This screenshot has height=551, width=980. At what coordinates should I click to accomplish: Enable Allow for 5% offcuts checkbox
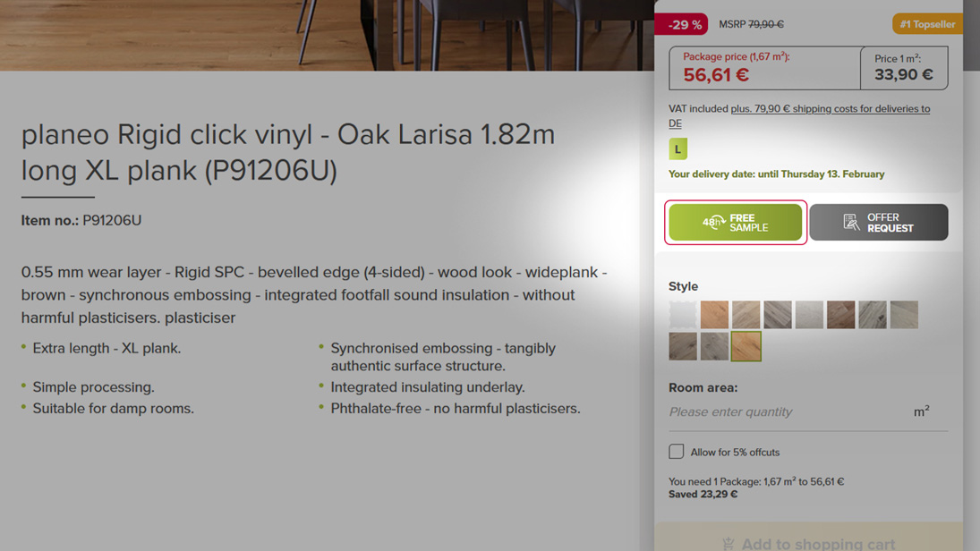pyautogui.click(x=677, y=452)
